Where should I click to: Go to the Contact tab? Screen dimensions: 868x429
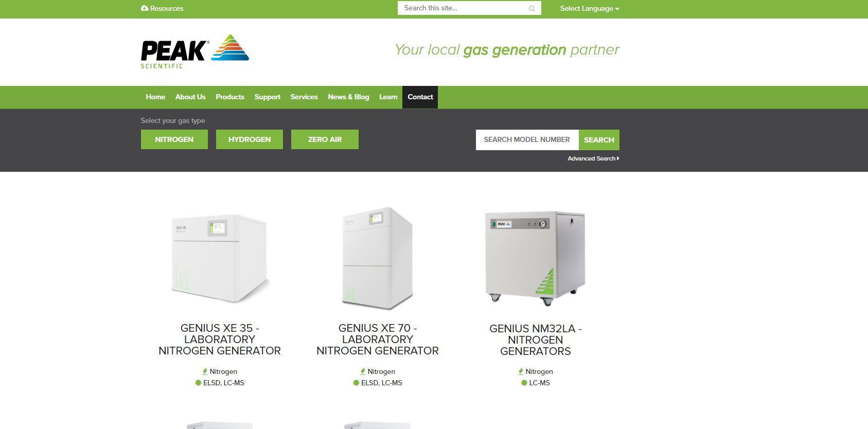point(420,97)
